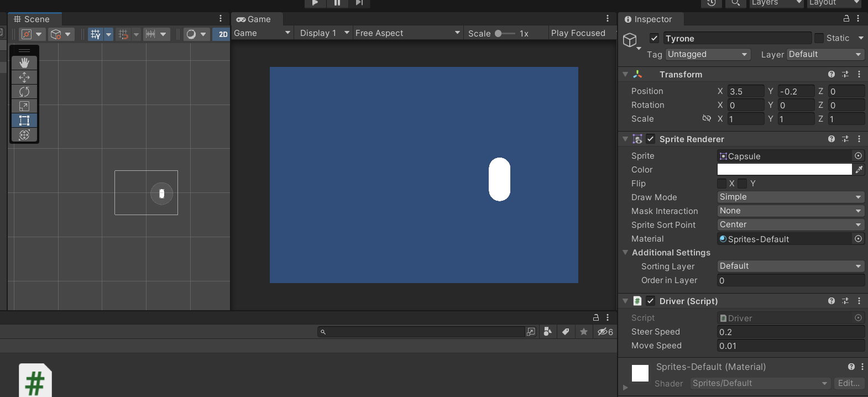Select the Rotate tool in Scene view

24,92
